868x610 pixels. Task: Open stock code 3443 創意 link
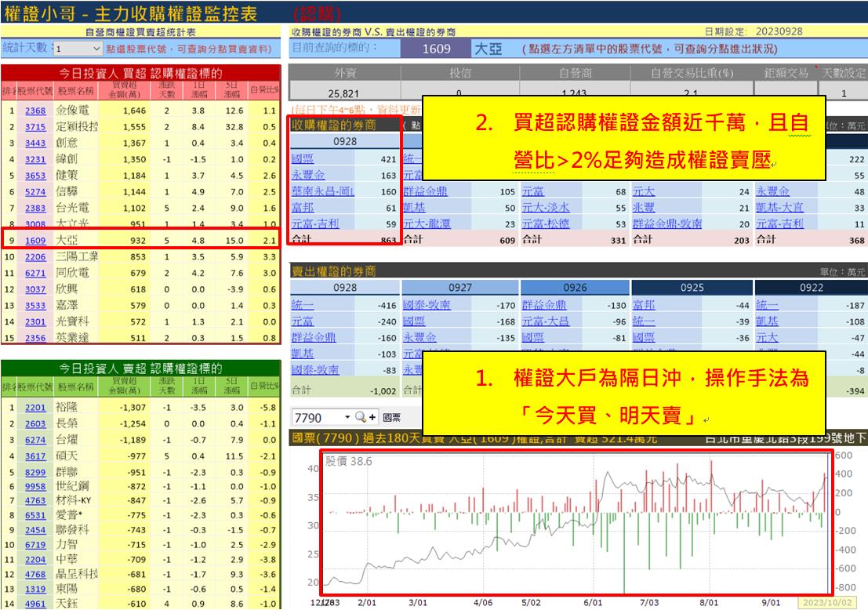click(x=35, y=143)
